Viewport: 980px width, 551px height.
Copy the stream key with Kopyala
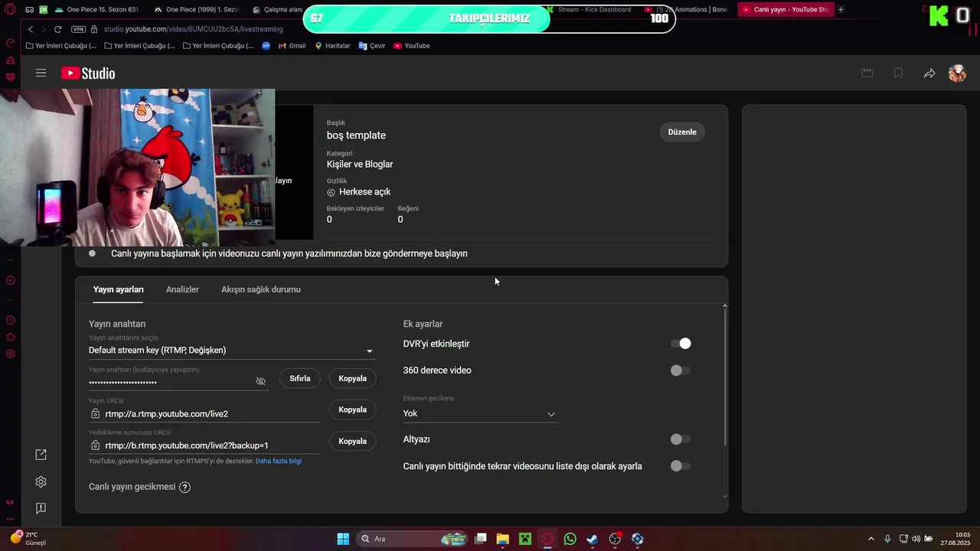(352, 378)
